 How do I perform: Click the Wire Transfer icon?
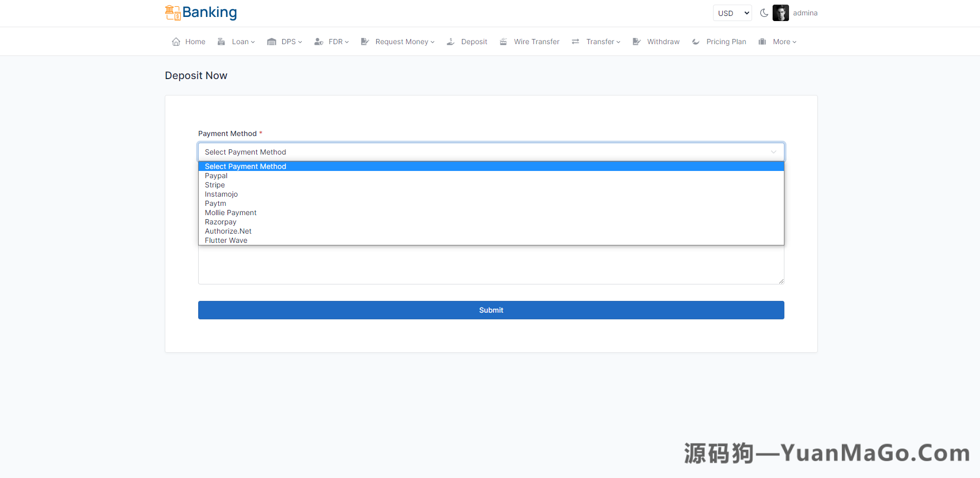click(503, 42)
